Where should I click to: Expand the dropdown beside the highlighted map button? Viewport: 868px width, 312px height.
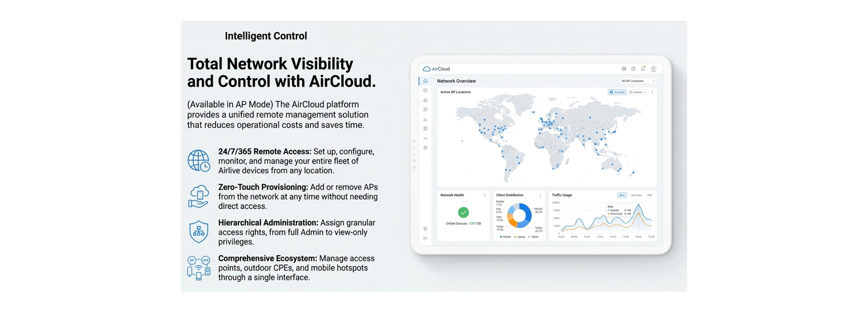[638, 92]
